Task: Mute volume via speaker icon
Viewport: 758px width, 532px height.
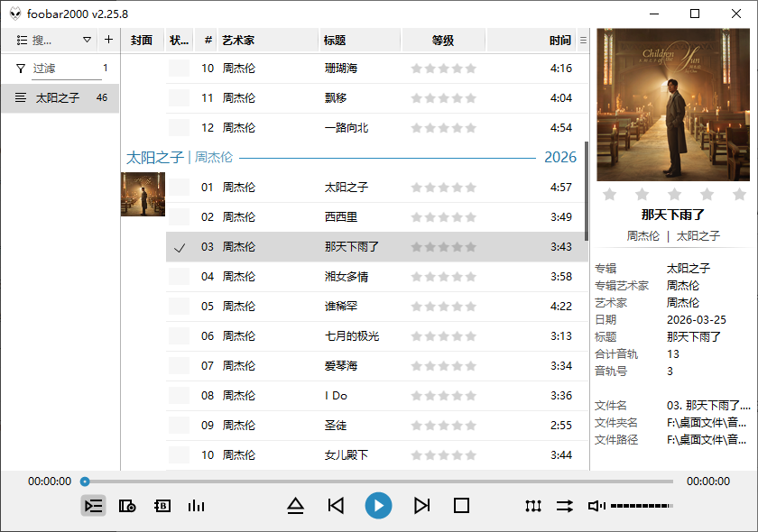Action: pyautogui.click(x=596, y=506)
